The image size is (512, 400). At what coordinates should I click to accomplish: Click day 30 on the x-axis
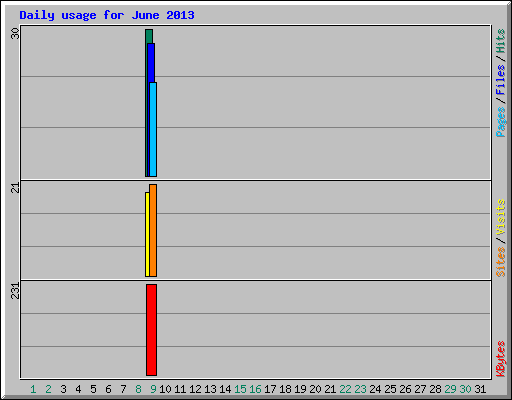point(465,389)
